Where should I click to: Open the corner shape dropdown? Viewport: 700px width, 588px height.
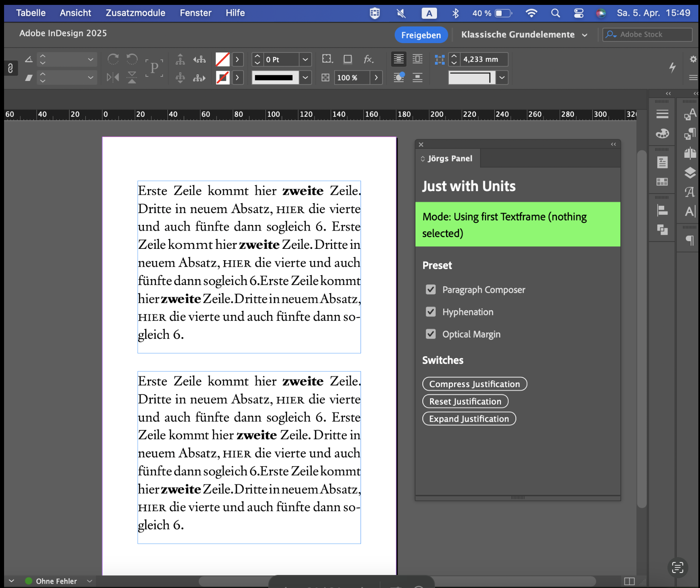point(502,77)
